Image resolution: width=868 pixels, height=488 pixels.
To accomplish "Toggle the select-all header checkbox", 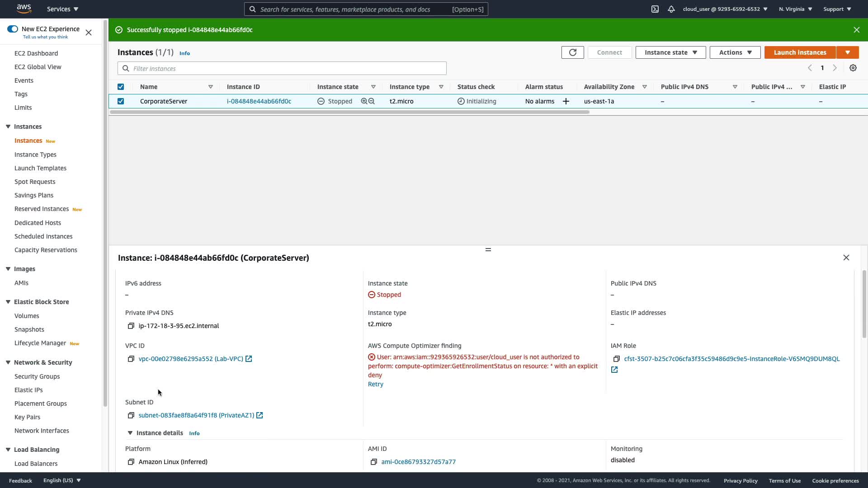I will [121, 87].
